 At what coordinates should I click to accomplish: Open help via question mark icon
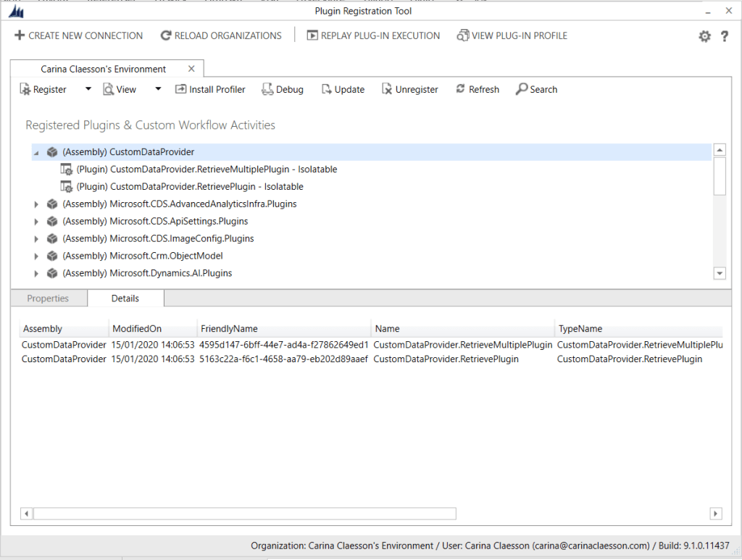click(724, 36)
